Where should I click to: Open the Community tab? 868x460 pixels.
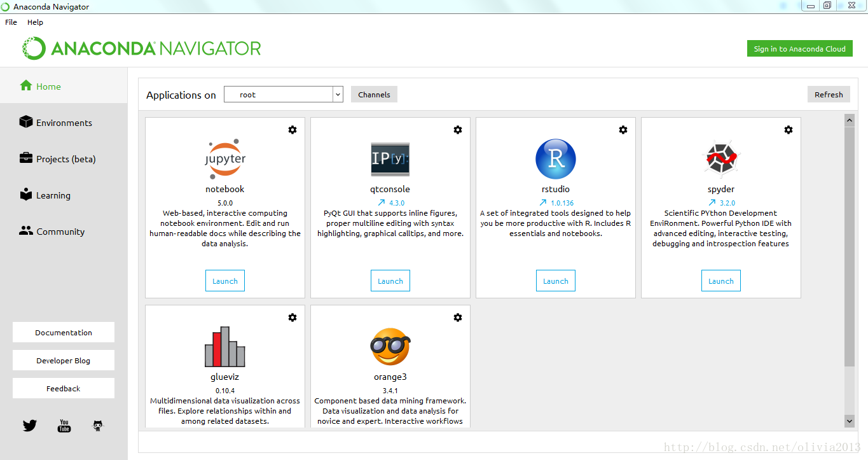click(64, 231)
